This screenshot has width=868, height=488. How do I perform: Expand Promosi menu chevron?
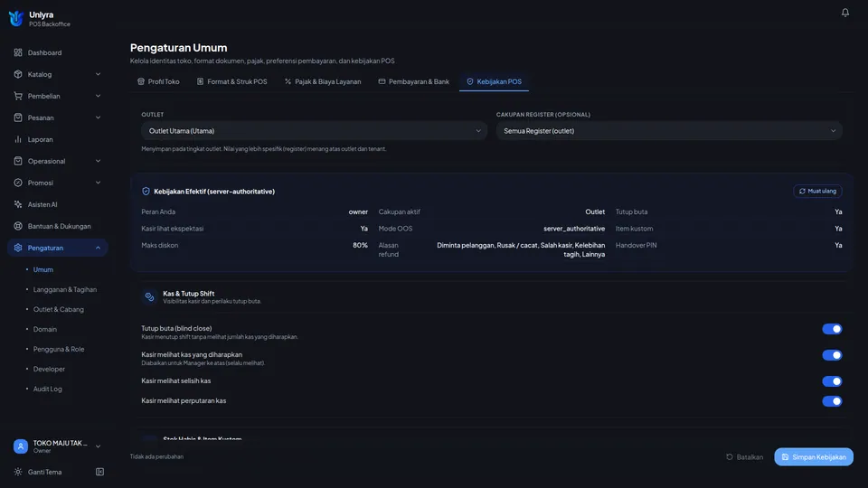98,183
